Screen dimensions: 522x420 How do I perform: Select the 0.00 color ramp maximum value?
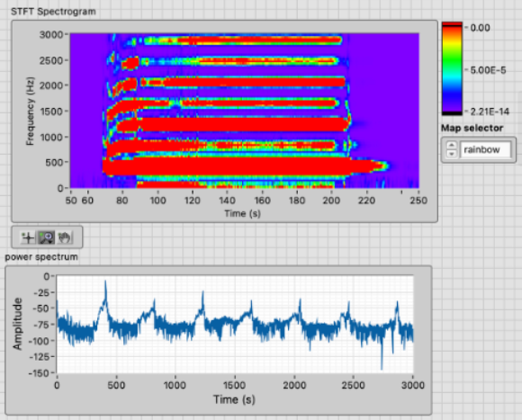coord(480,28)
